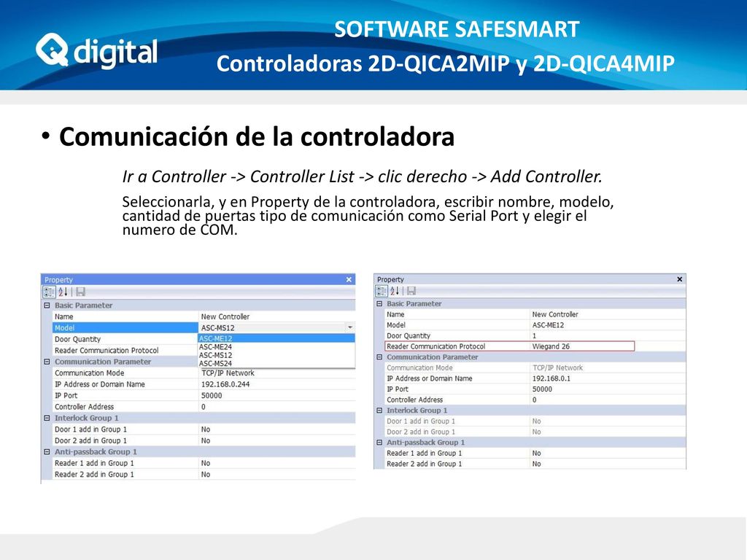
Task: Click Name value 'New Controller' in left panel
Action: 276,316
